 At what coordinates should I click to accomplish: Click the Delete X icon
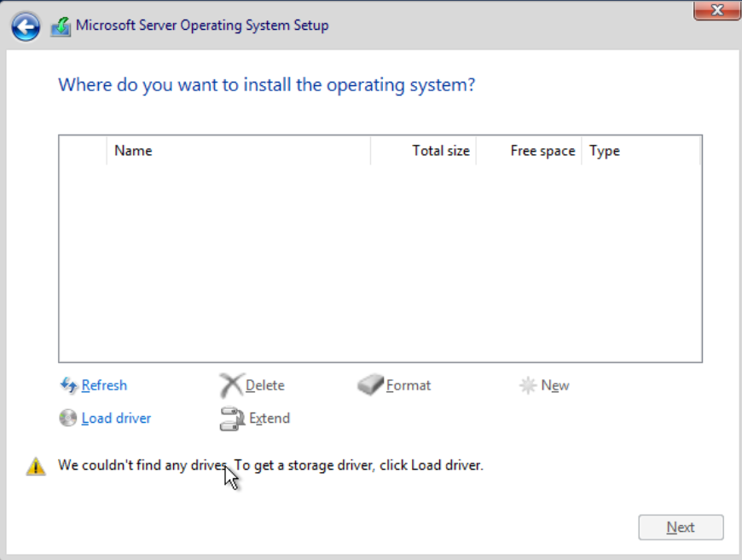pyautogui.click(x=231, y=385)
